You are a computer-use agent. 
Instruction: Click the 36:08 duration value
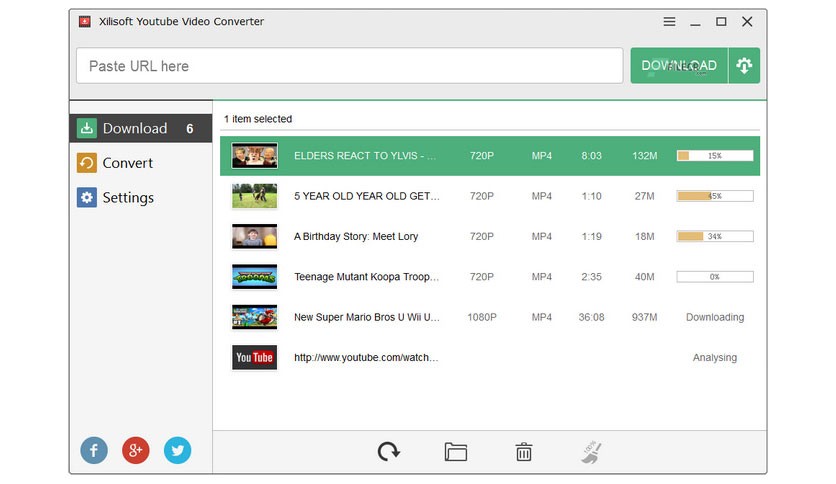coord(591,317)
